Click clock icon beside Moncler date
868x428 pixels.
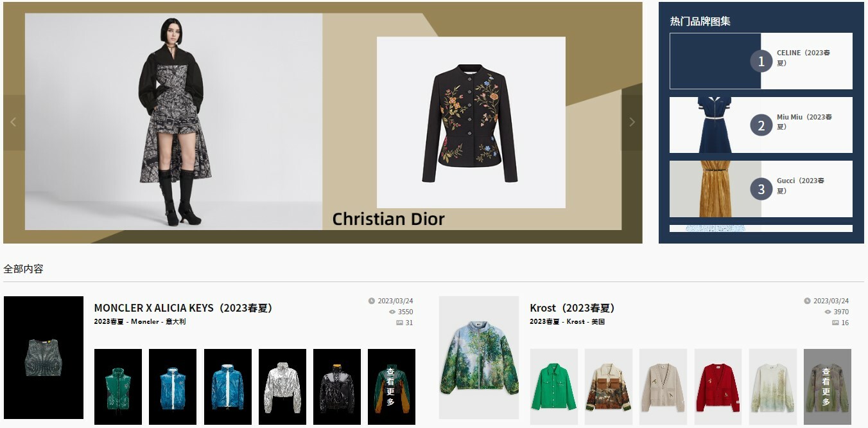372,301
